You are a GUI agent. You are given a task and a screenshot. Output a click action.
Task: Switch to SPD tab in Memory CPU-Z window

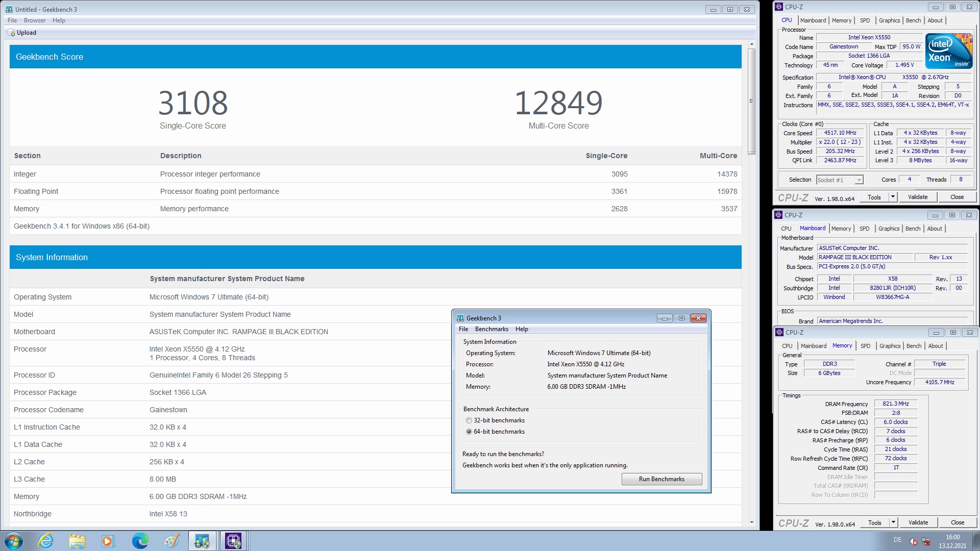point(865,346)
